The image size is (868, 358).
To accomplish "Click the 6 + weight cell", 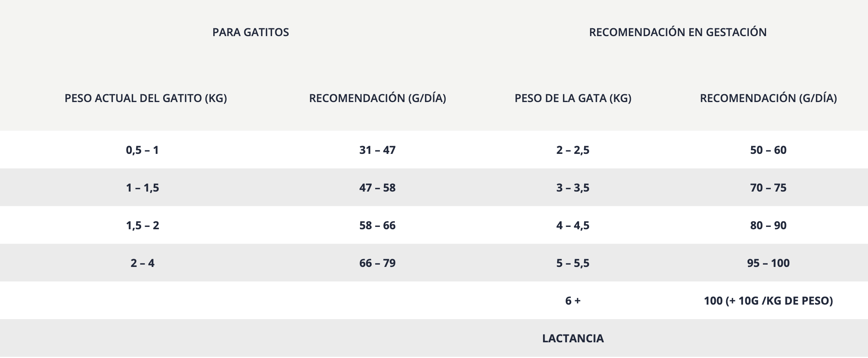I will pos(572,301).
